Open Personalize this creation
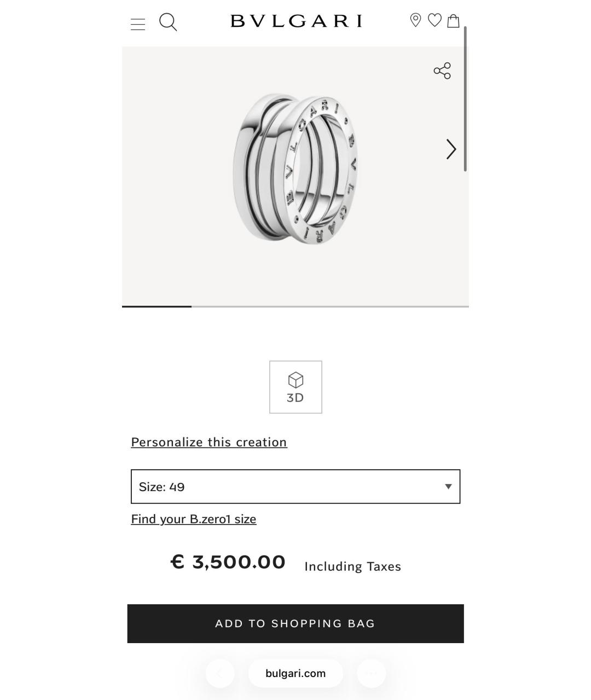The image size is (591, 700). click(208, 442)
